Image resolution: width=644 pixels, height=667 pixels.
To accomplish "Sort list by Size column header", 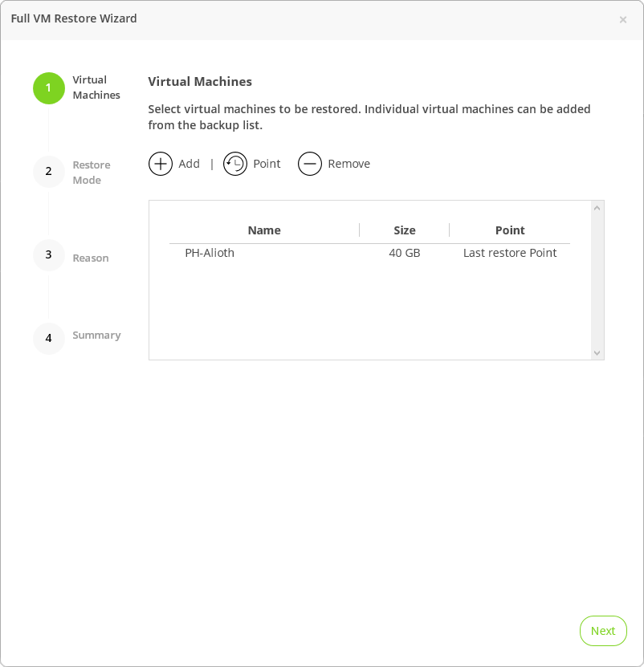I will [405, 230].
